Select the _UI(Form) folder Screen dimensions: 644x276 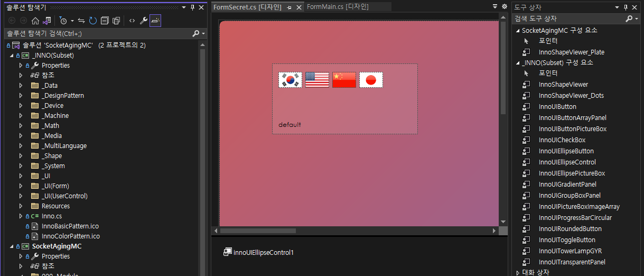pyautogui.click(x=55, y=186)
